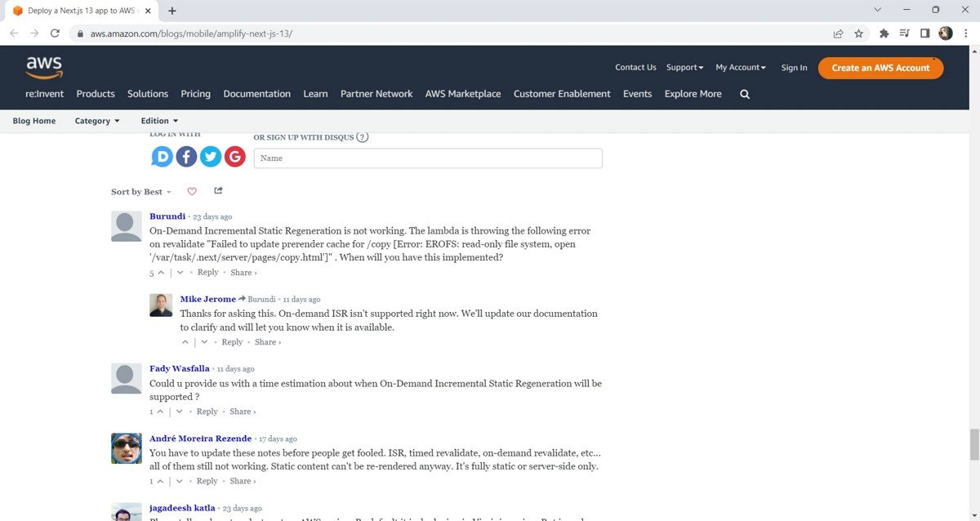Downvote Burundi's comment
980x521 pixels.
coord(180,273)
